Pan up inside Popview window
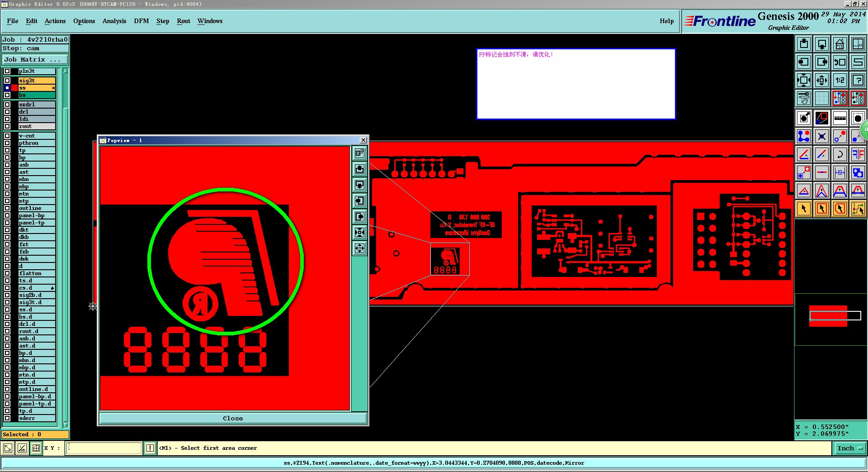This screenshot has height=472, width=868. (359, 169)
